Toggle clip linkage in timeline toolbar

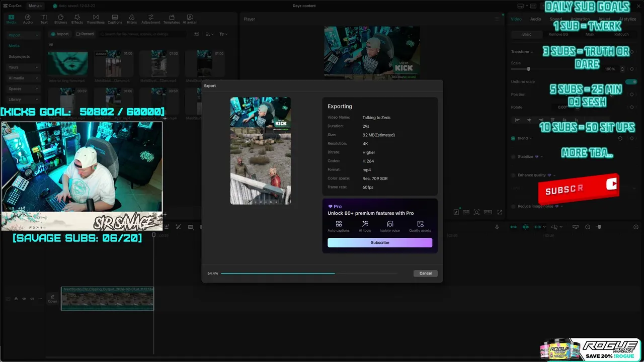[538, 227]
